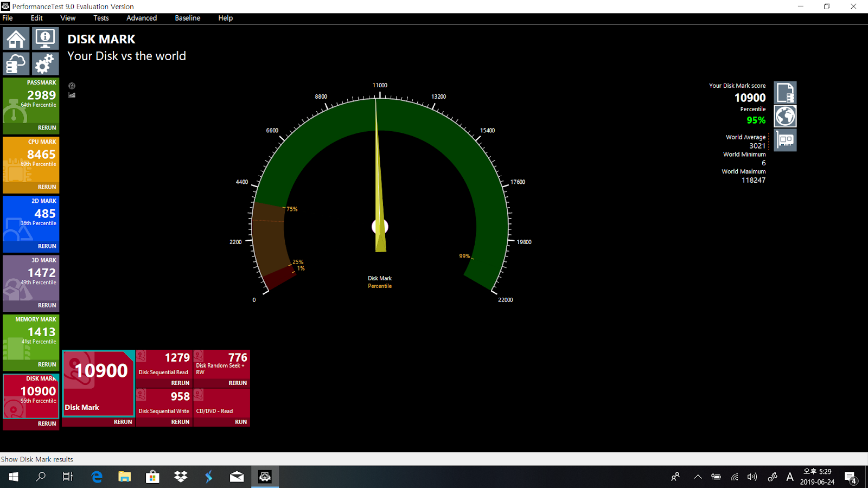Click RERUN under the large Disk Mark tile
The width and height of the screenshot is (868, 488).
(x=123, y=422)
